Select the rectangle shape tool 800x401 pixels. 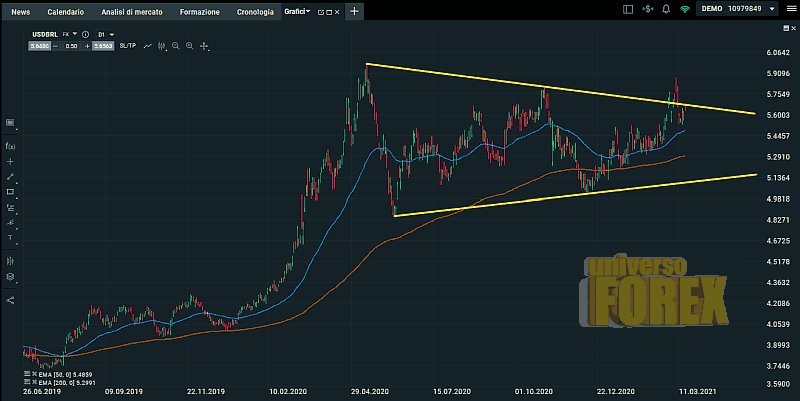(x=10, y=191)
